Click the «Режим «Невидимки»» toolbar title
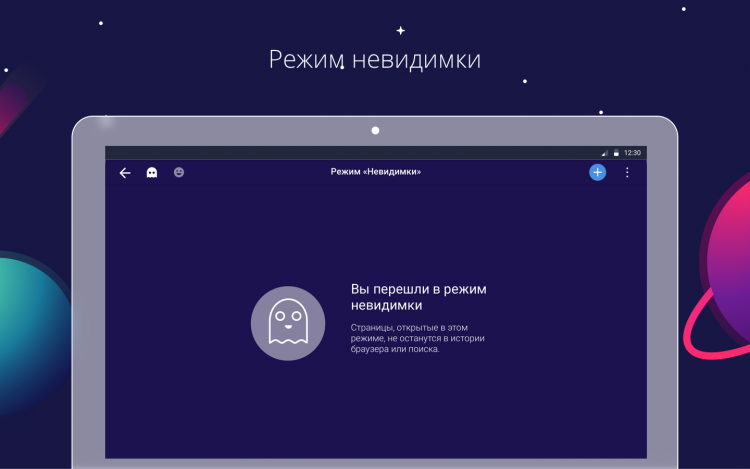This screenshot has height=469, width=750. click(375, 172)
